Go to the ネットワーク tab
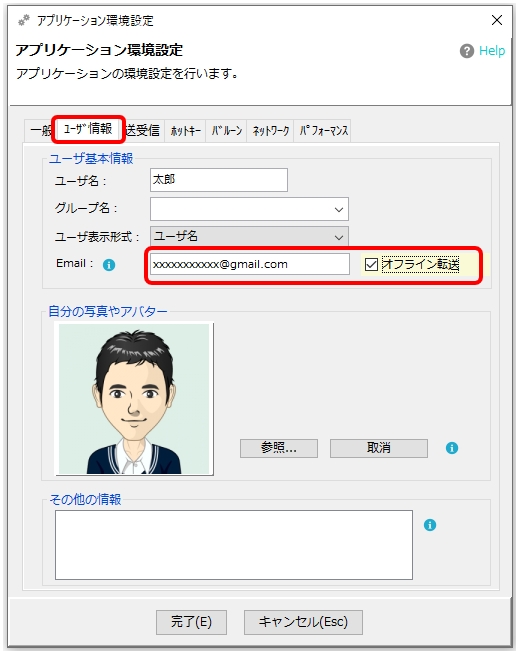 point(270,131)
